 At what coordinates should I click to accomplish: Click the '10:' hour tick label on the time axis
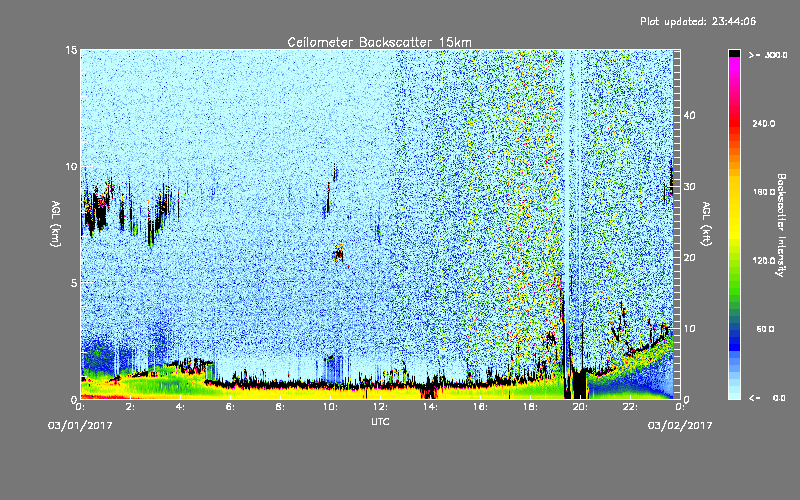(330, 407)
